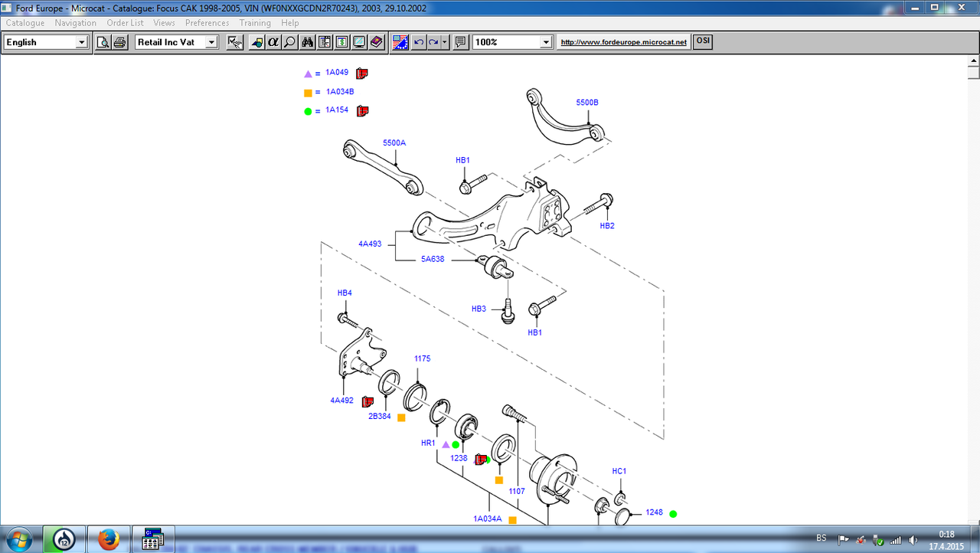
Task: Open the Help menu
Action: pos(290,23)
